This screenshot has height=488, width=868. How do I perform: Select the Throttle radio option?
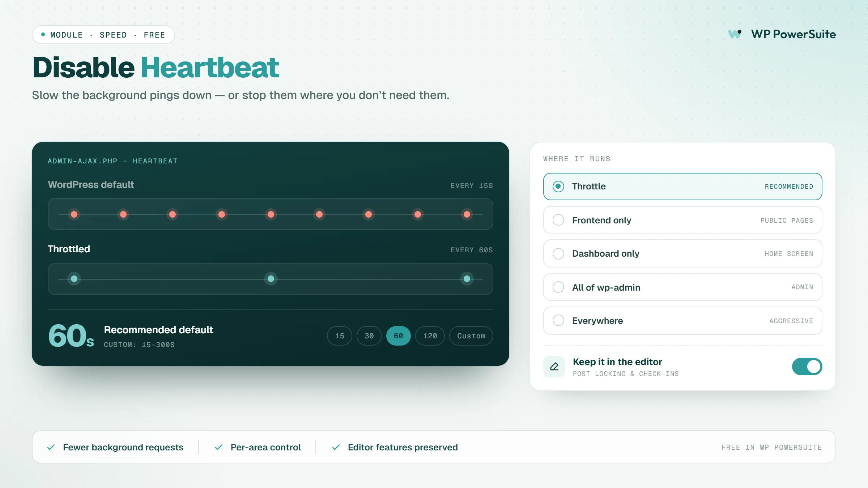[x=558, y=187]
